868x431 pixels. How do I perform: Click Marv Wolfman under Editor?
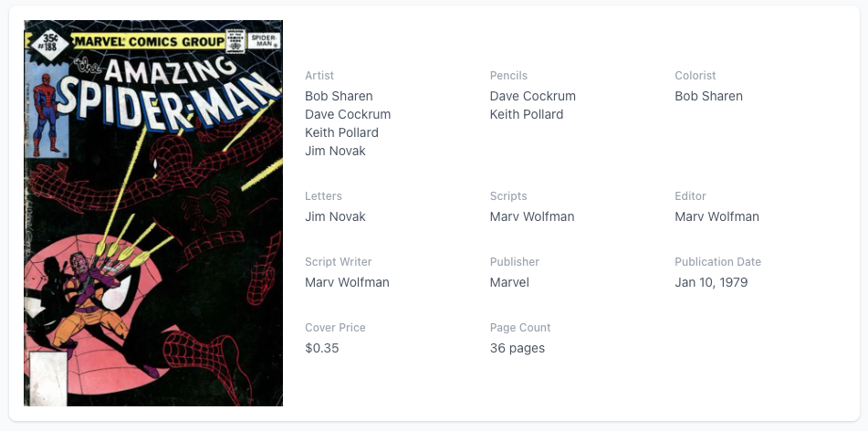coord(717,216)
